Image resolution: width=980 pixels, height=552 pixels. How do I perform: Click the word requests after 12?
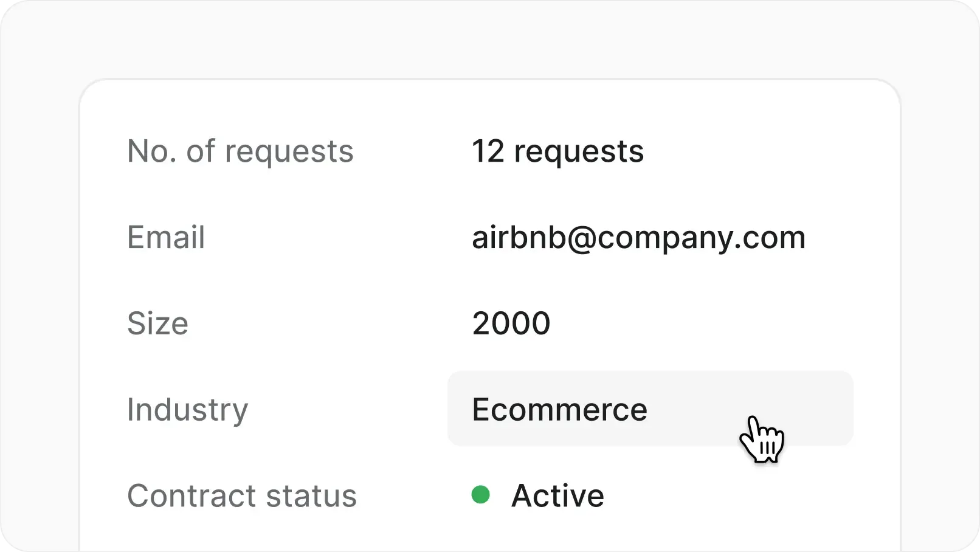click(579, 152)
